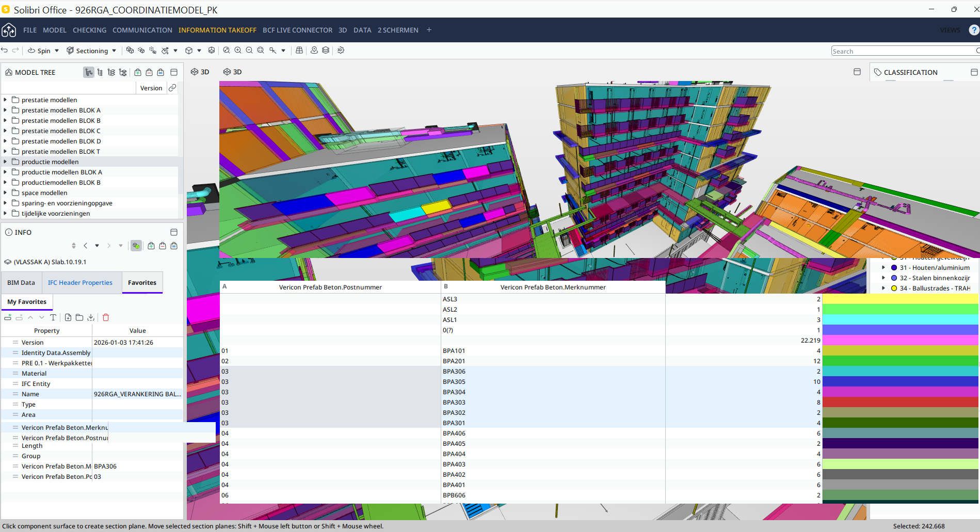Image resolution: width=980 pixels, height=532 pixels.
Task: Click the 'Vericon Prefab Beton.Postnummer' column header
Action: (x=330, y=287)
